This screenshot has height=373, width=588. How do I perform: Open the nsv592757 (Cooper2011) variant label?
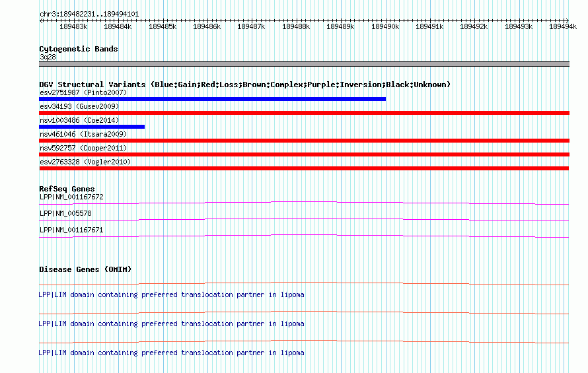point(83,148)
